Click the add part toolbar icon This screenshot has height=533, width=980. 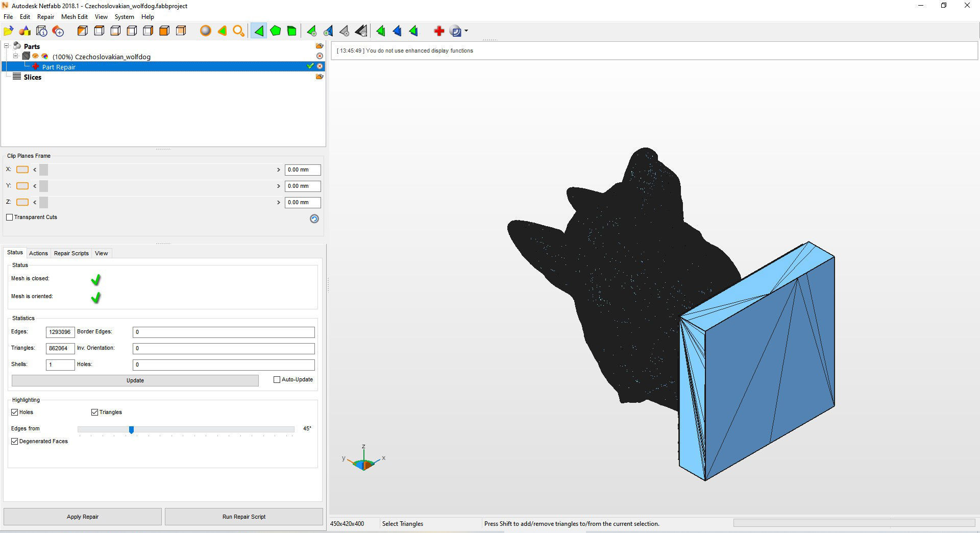58,31
